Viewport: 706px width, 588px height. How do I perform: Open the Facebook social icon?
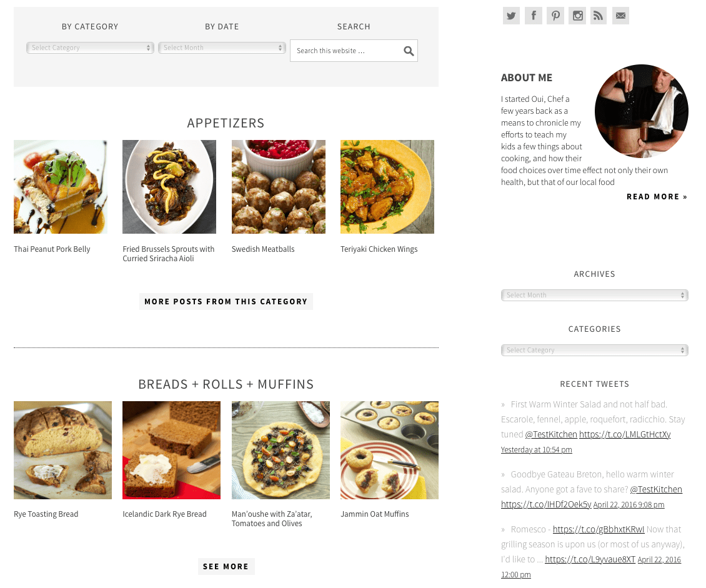coord(533,16)
